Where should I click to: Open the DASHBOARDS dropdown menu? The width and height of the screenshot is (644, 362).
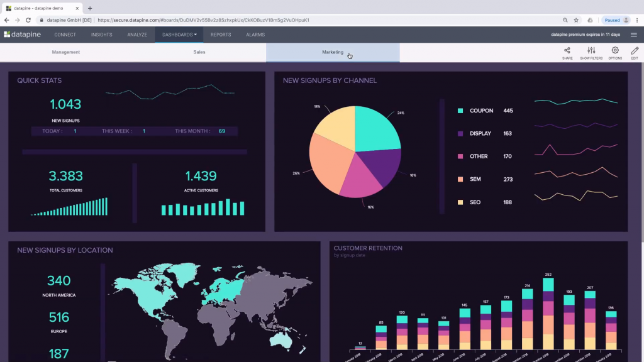(x=179, y=35)
